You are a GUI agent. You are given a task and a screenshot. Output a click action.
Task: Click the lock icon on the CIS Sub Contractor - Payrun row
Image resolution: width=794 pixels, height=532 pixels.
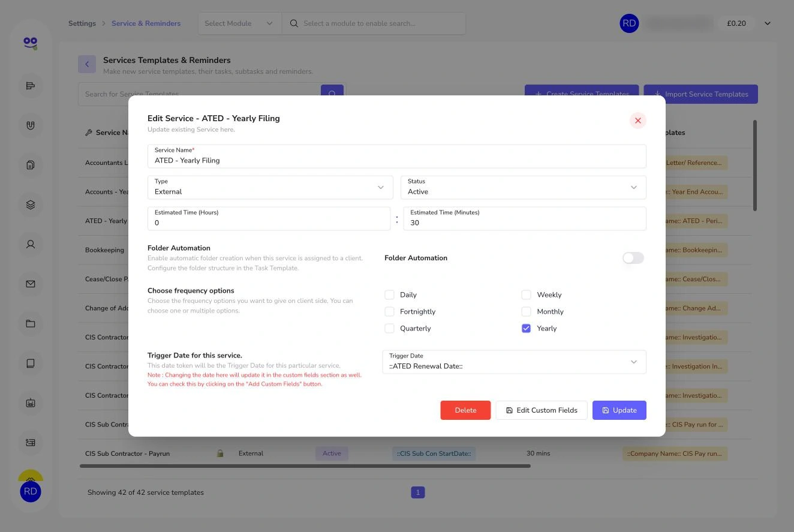[220, 453]
